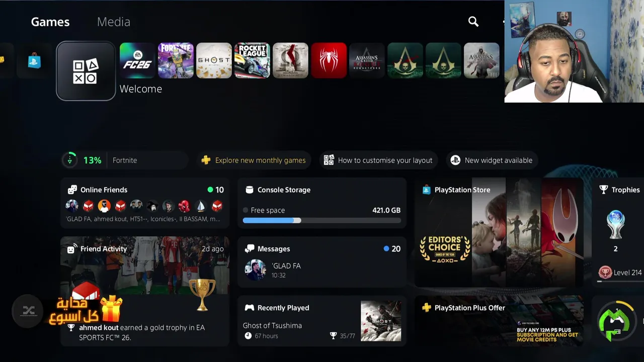This screenshot has width=644, height=362.
Task: Click the PlayStation Plus Offer plus icon
Action: (x=427, y=308)
